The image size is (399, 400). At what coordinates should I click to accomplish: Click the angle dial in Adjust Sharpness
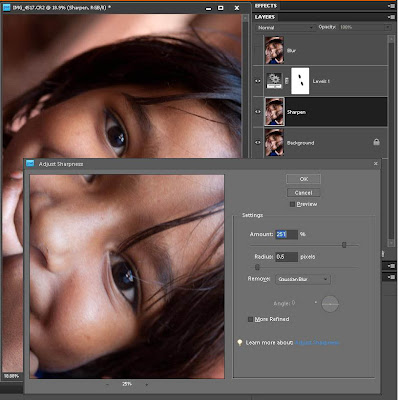(330, 304)
